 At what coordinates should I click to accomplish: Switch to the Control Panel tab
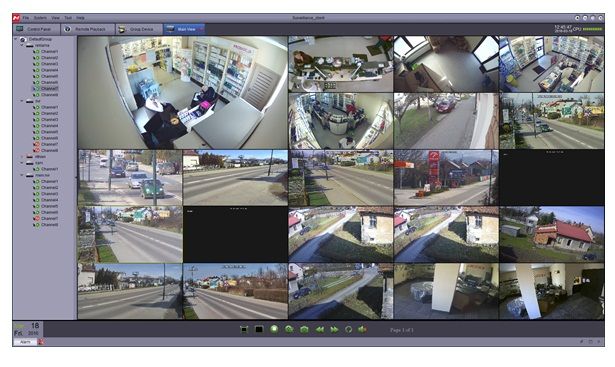(36, 29)
